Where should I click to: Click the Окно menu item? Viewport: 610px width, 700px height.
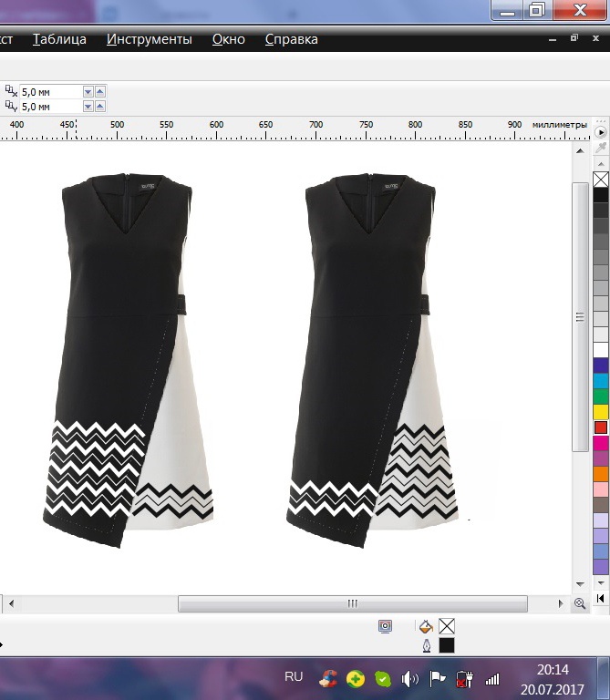click(229, 39)
